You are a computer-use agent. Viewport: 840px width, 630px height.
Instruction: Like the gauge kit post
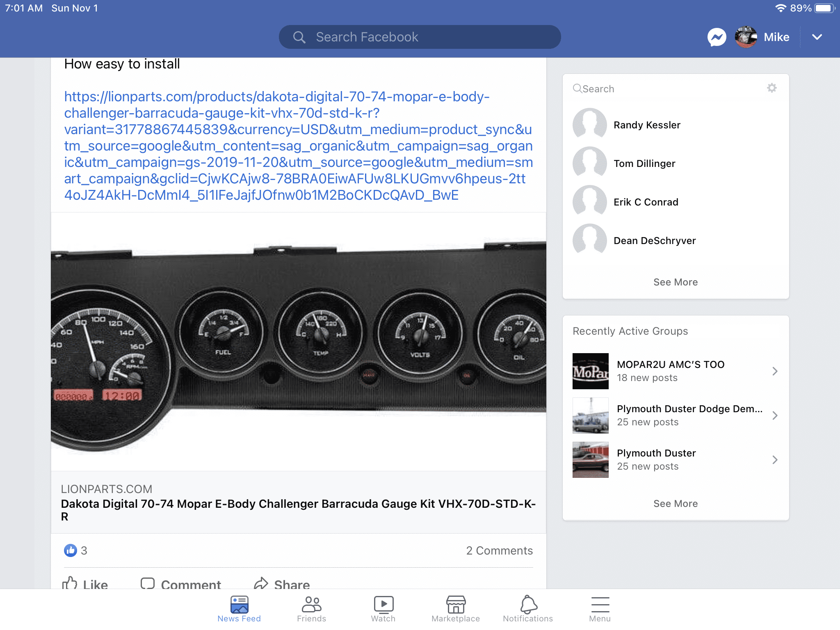[x=85, y=583]
